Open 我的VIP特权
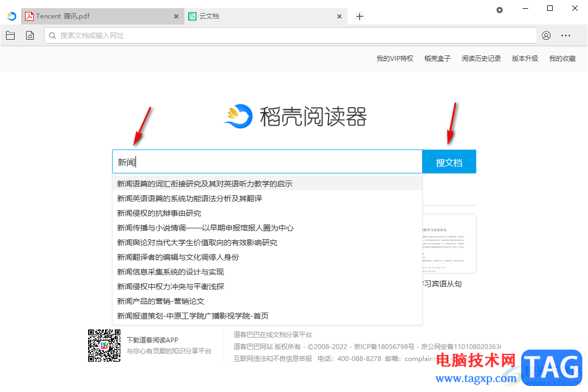The image size is (588, 392). point(395,59)
